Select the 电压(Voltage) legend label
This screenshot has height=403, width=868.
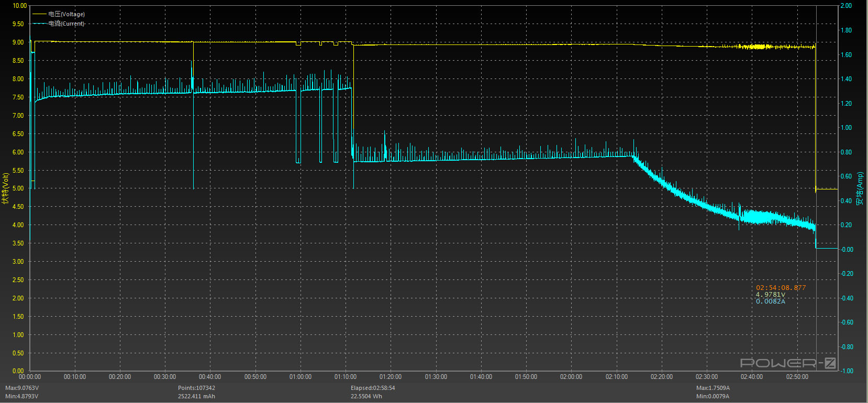point(66,14)
